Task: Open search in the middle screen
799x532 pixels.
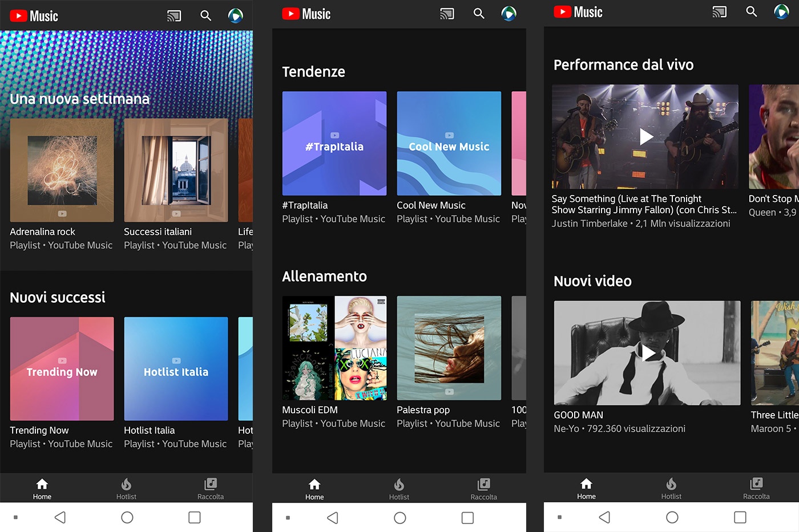Action: coord(479,14)
